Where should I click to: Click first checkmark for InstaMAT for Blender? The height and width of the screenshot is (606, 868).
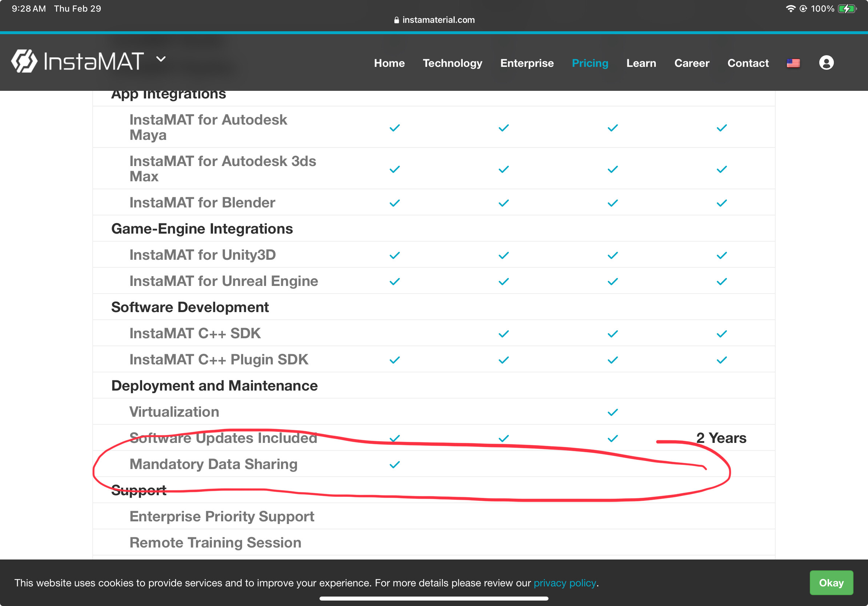394,203
